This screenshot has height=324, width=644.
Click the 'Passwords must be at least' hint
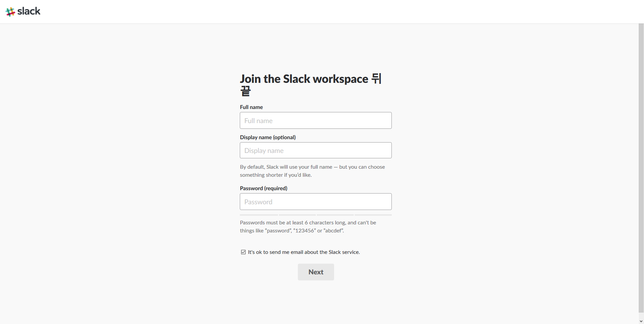[308, 226]
